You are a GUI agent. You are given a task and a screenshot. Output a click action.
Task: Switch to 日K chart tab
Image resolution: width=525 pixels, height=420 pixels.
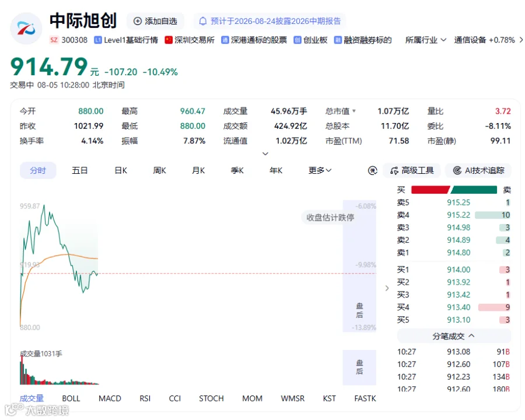[x=121, y=170]
